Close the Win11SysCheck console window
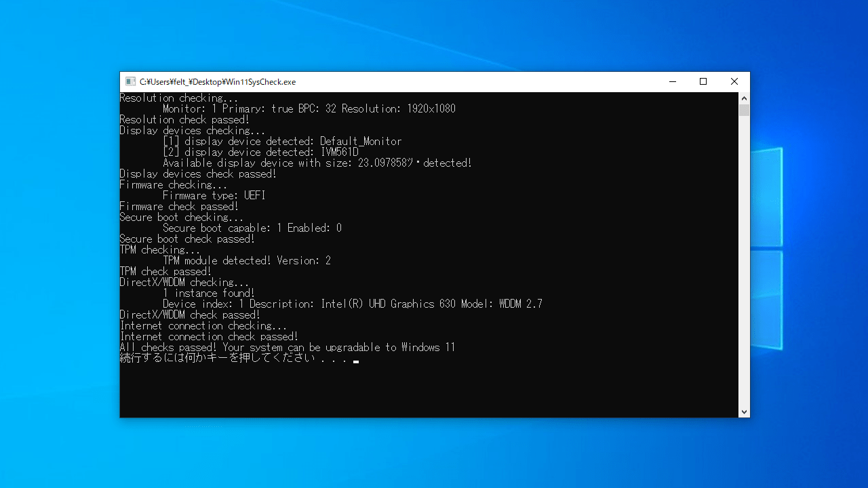Image resolution: width=868 pixels, height=488 pixels. (734, 81)
